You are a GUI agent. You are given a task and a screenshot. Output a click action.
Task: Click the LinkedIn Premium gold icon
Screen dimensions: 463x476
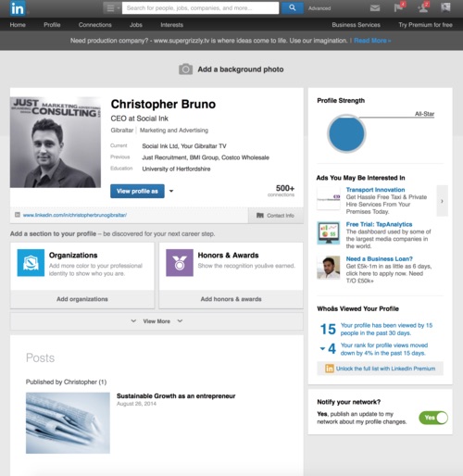[330, 369]
